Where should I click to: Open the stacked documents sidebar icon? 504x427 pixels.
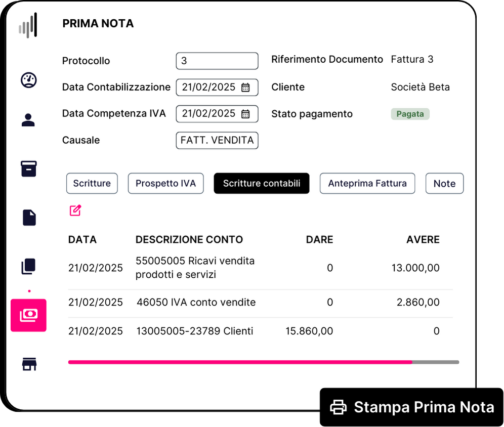pyautogui.click(x=28, y=266)
